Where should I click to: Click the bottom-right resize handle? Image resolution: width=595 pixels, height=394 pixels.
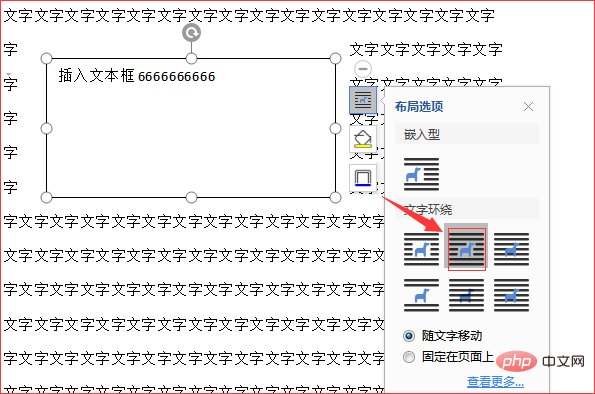point(335,197)
